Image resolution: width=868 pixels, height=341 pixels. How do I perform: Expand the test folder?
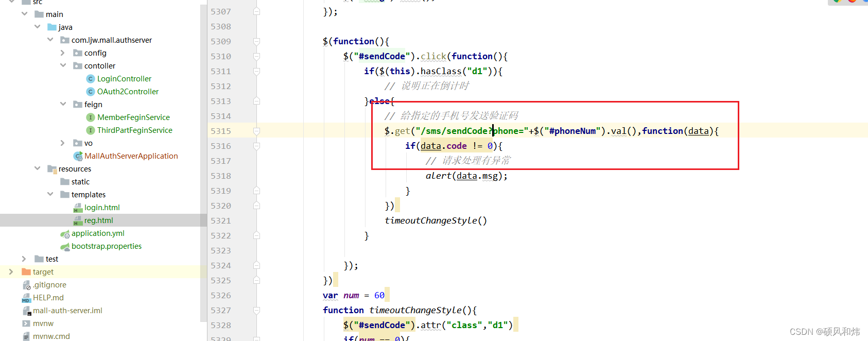[x=24, y=259]
